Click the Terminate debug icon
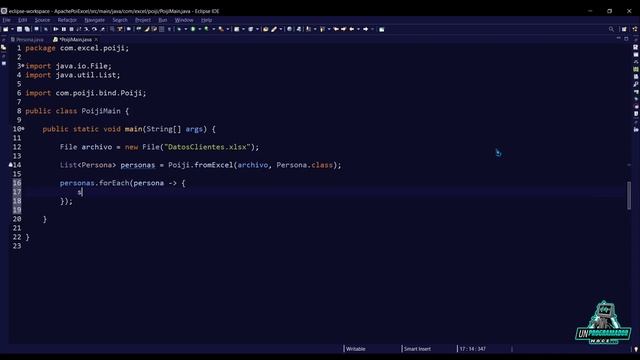This screenshot has width=640, height=360. tap(71, 29)
